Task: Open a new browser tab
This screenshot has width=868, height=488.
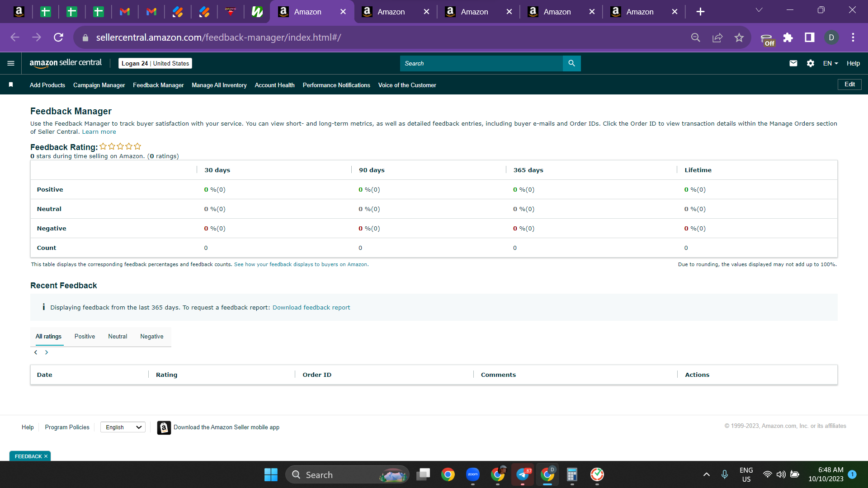Action: [x=700, y=12]
